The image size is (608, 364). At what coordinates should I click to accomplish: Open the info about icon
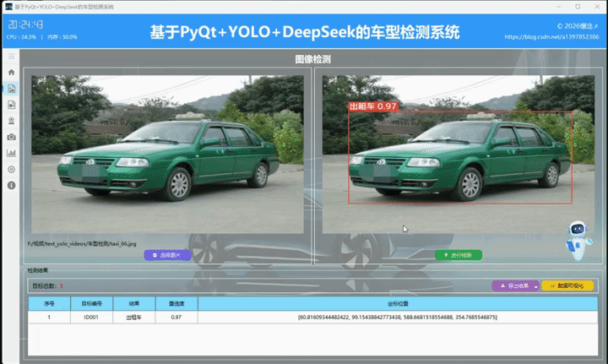point(11,185)
